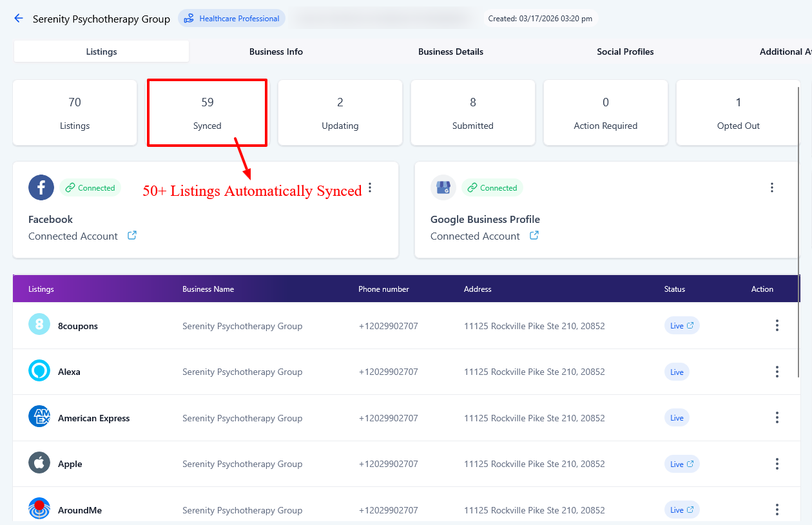Click the American Express listing logo
812x525 pixels.
pyautogui.click(x=39, y=417)
